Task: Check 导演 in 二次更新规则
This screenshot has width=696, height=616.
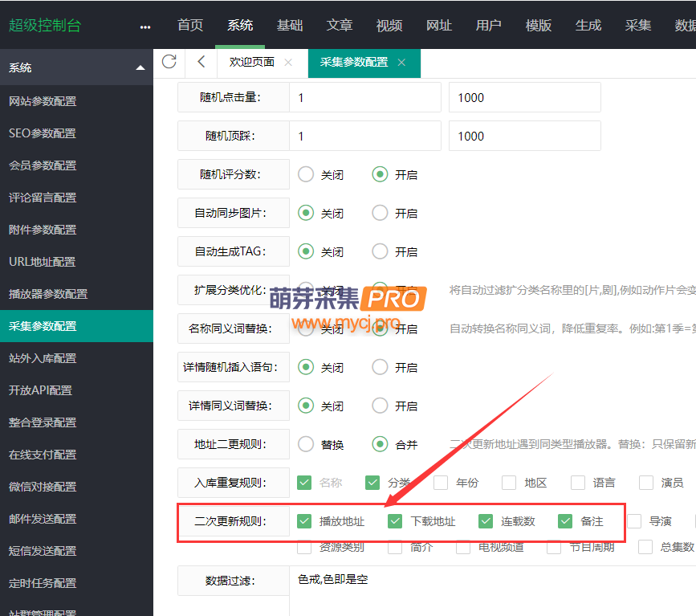Action: [x=634, y=521]
